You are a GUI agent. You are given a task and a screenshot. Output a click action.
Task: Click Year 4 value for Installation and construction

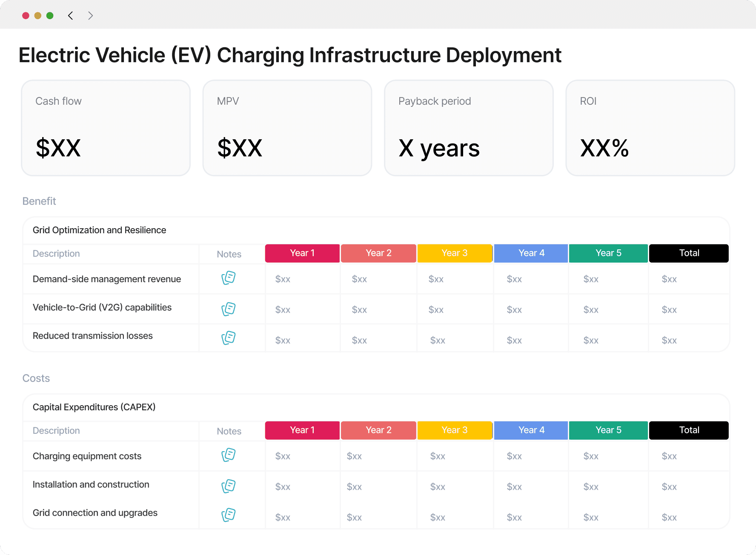514,487
